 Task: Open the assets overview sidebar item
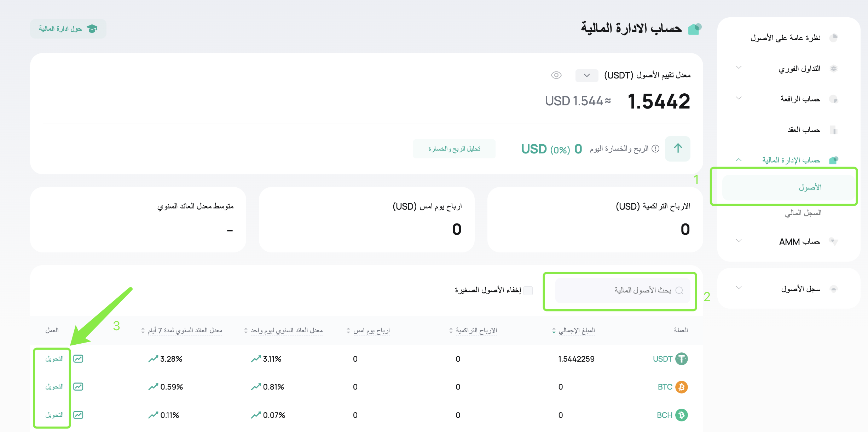(x=786, y=38)
